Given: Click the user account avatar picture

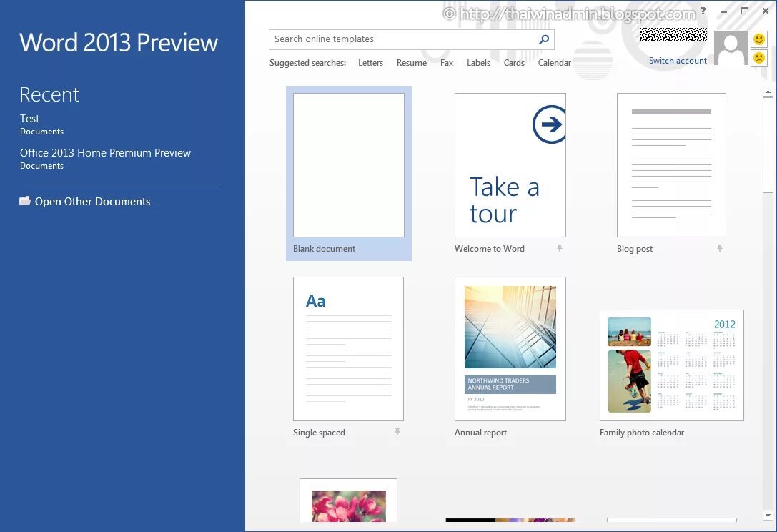Looking at the screenshot, I should coord(731,46).
